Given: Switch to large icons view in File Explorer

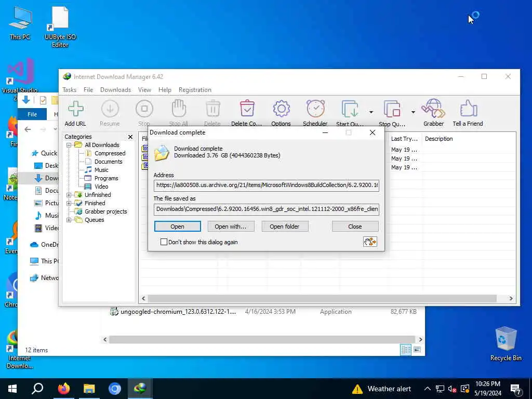Looking at the screenshot, I should click(x=417, y=350).
